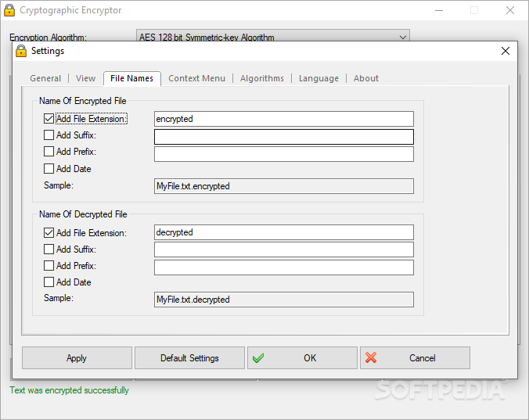
Task: Click the 'Name Of Encrypted File' group label
Action: click(83, 101)
